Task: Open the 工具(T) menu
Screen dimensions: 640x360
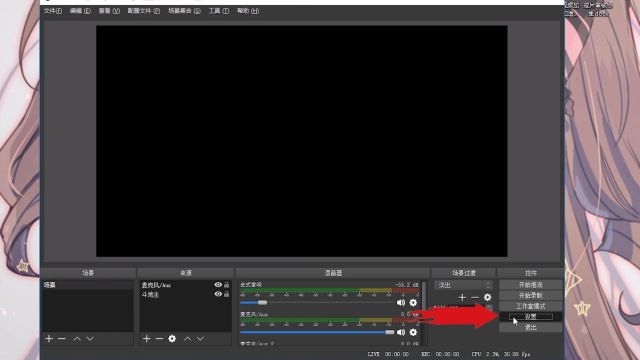Action: point(219,11)
